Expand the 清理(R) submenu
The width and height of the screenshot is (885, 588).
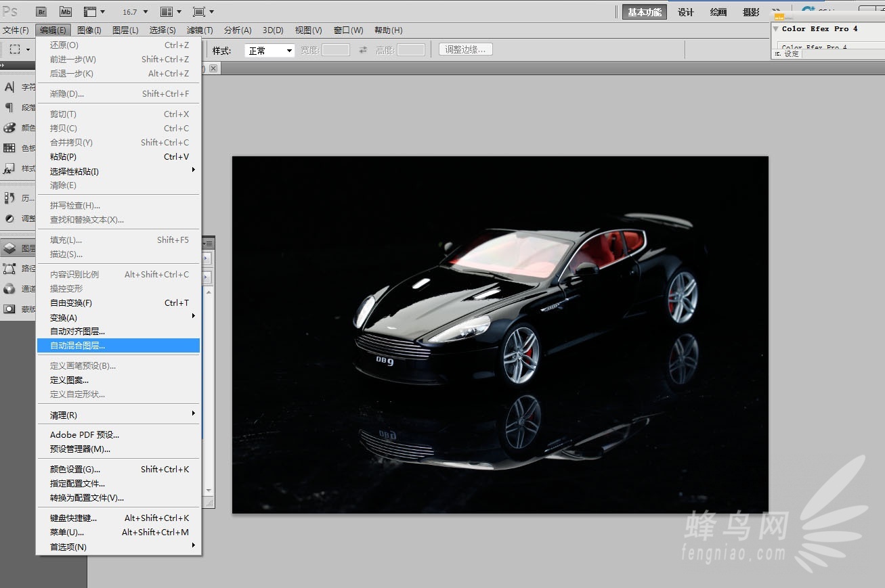point(118,415)
